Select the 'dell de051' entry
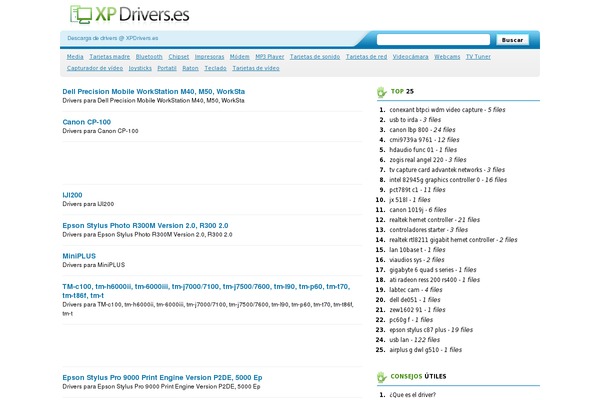The height and width of the screenshot is (400, 600). (x=415, y=299)
